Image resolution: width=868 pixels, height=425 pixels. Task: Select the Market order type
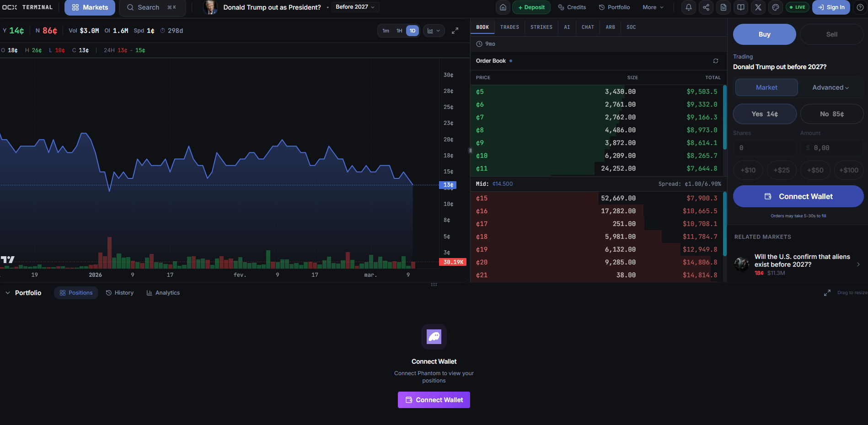(x=766, y=87)
